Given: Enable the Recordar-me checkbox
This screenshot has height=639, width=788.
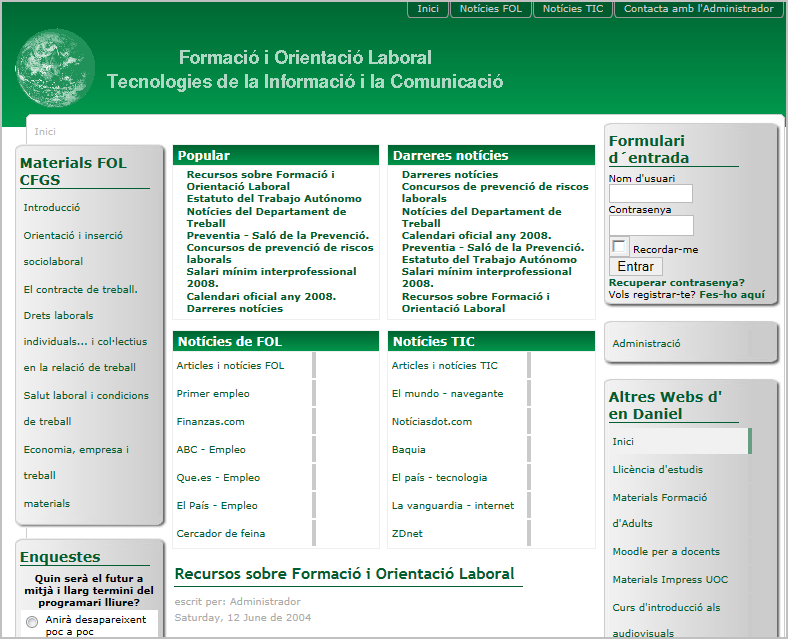Looking at the screenshot, I should tap(620, 247).
